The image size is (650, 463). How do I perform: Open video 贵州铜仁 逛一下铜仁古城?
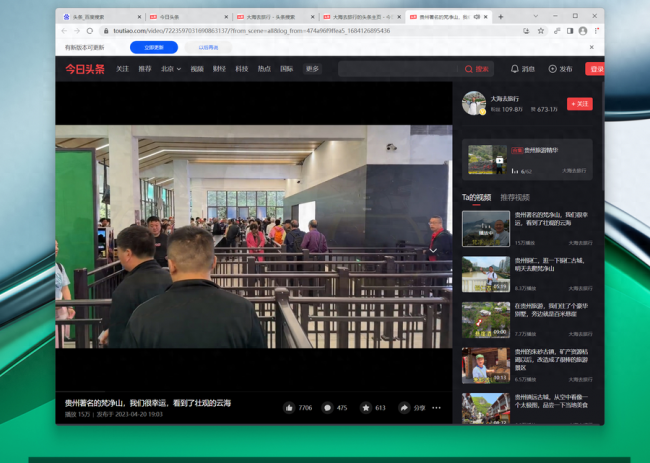527,274
